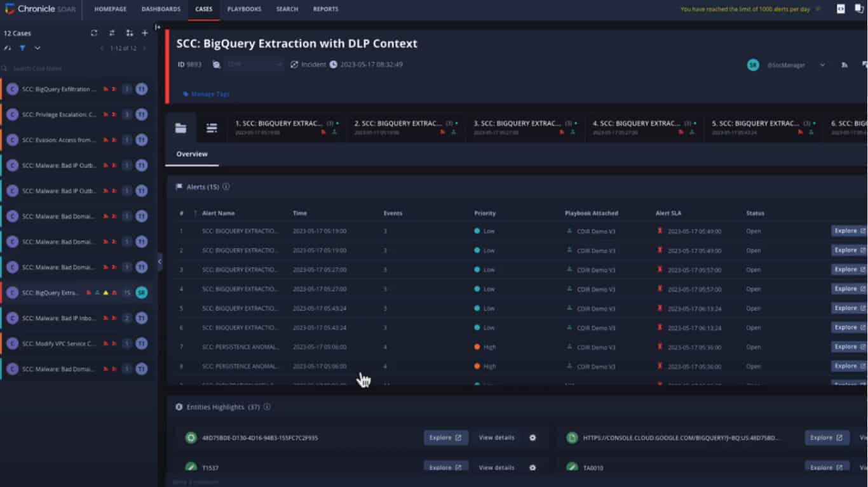Select case SCC: Malware: Bad IP Inbo...
The image size is (868, 487).
tap(77, 318)
